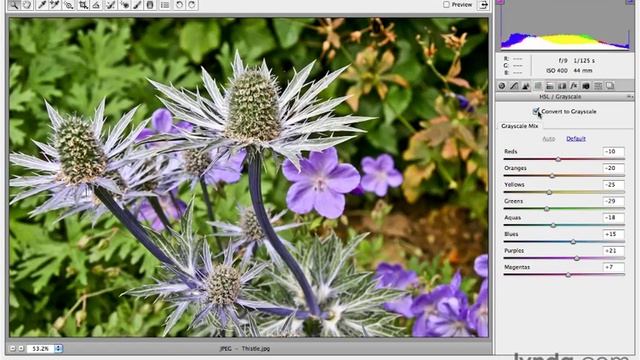Select the White Balance eyedropper tool
640x360 pixels.
41,5
